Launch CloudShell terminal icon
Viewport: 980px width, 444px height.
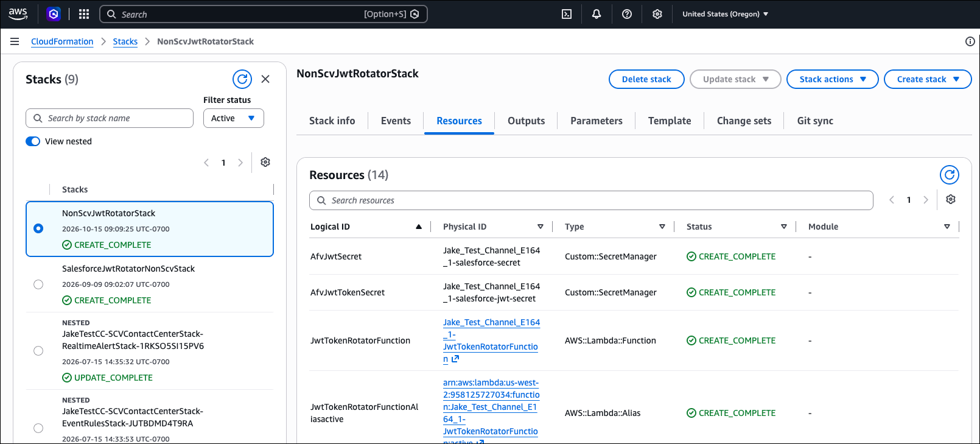(567, 14)
